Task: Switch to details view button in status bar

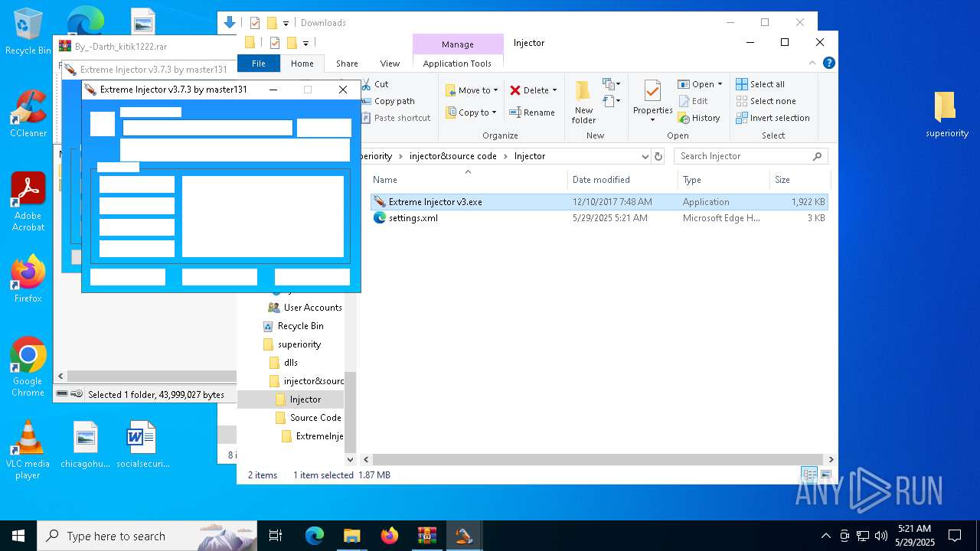Action: tap(809, 474)
